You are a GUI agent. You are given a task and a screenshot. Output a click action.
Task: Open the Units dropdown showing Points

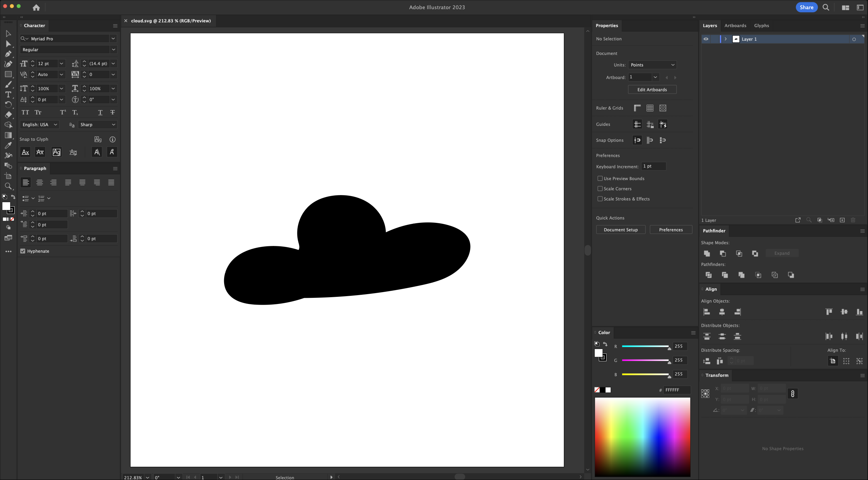click(652, 65)
